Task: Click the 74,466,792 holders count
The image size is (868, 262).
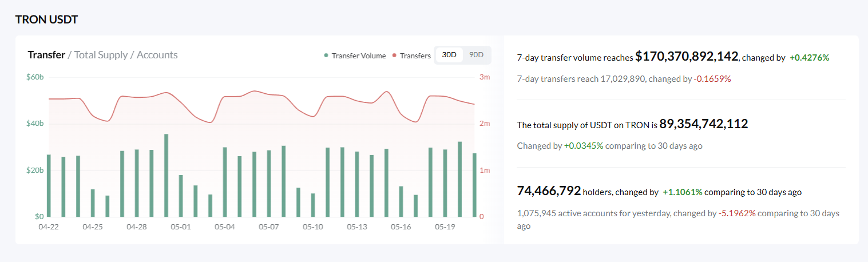Action: pos(549,190)
